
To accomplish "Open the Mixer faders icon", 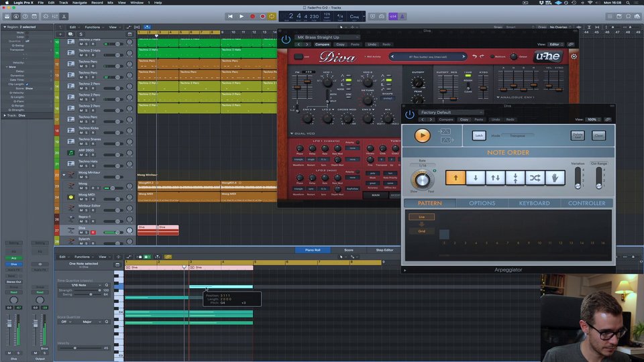I will [54, 16].
